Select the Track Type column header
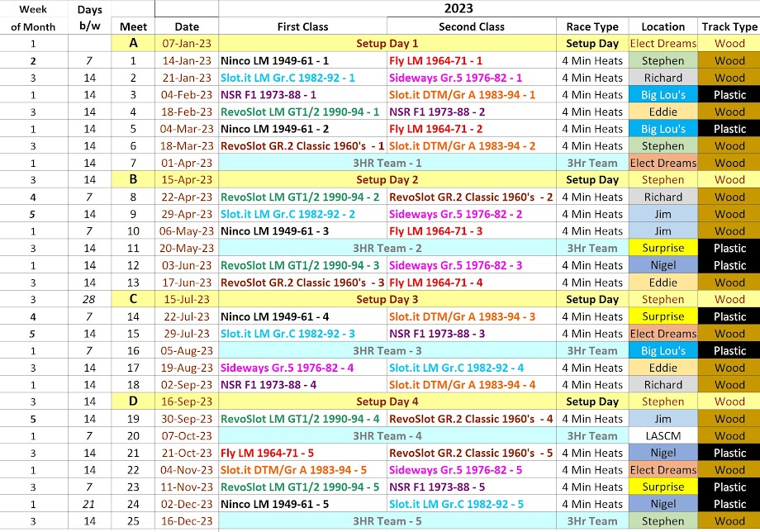This screenshot has height=532, width=760. (729, 26)
